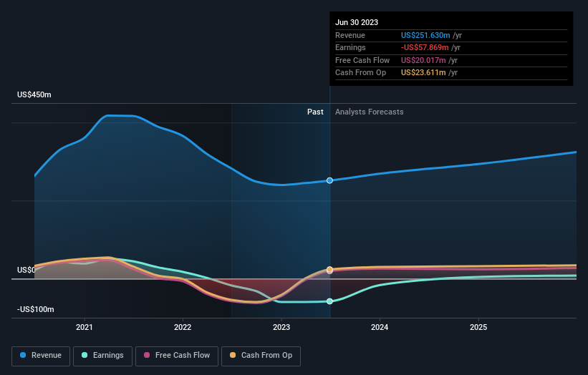Click the -US$57.869m earnings value
This screenshot has width=588, height=375.
(x=425, y=47)
